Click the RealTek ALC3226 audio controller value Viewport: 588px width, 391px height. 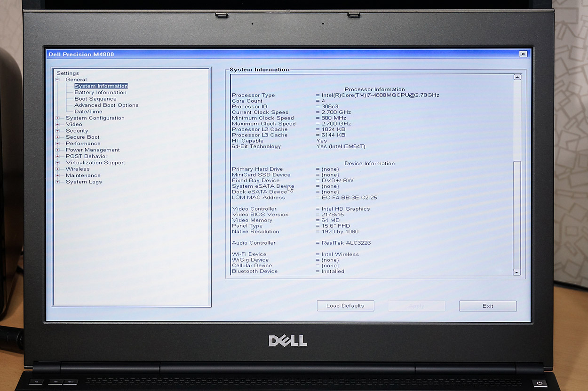[x=346, y=243]
